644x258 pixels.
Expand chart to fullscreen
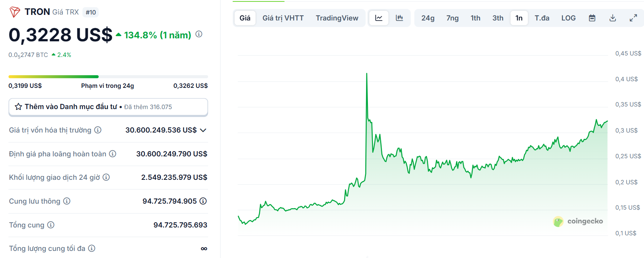633,18
